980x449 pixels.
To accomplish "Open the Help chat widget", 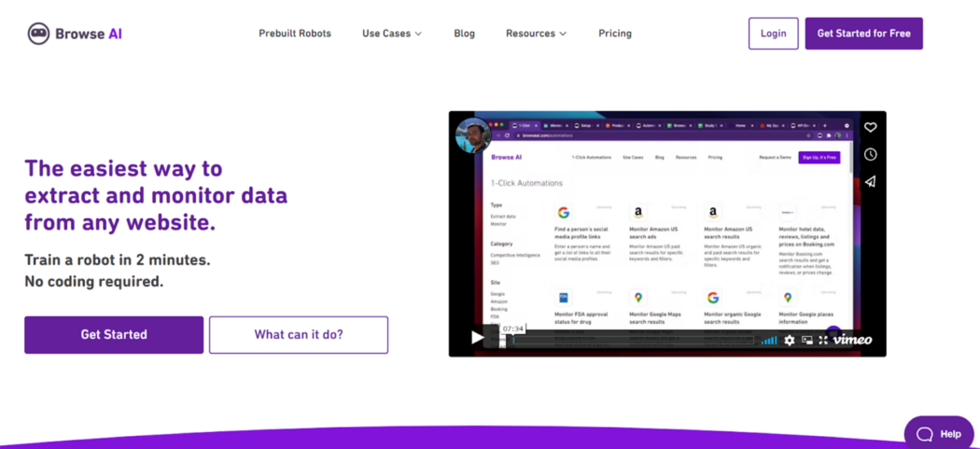I will [939, 433].
